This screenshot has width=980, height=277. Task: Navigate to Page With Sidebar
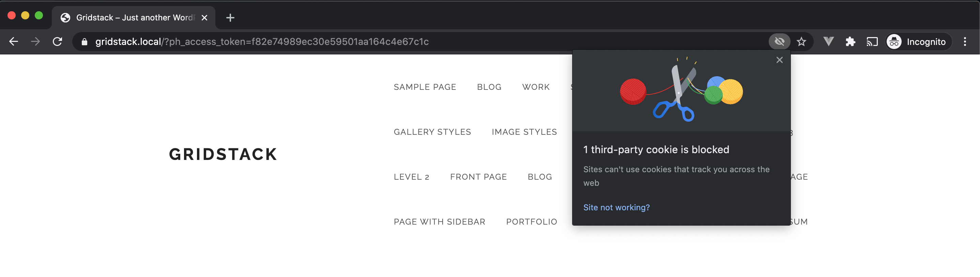click(440, 222)
